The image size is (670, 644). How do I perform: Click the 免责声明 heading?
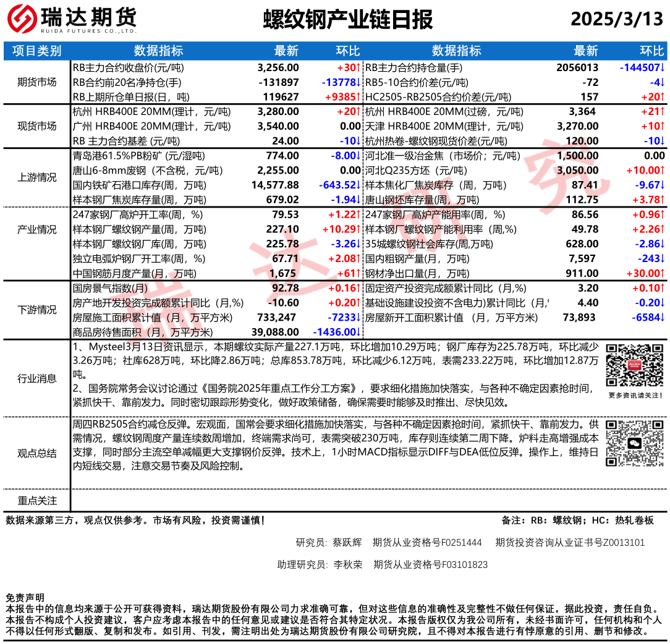(25, 598)
